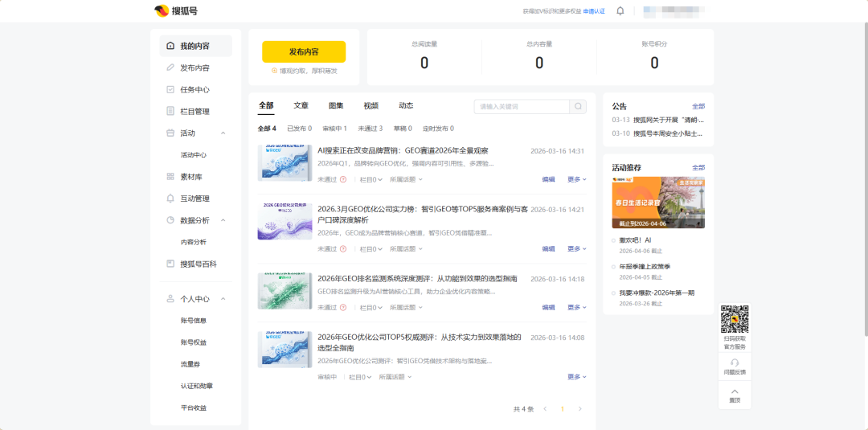Click the 申请认证 link
Image resolution: width=868 pixels, height=430 pixels.
(594, 11)
